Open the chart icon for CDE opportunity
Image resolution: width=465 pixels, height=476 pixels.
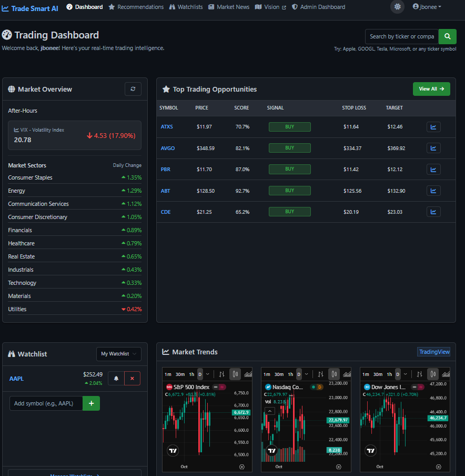(433, 211)
